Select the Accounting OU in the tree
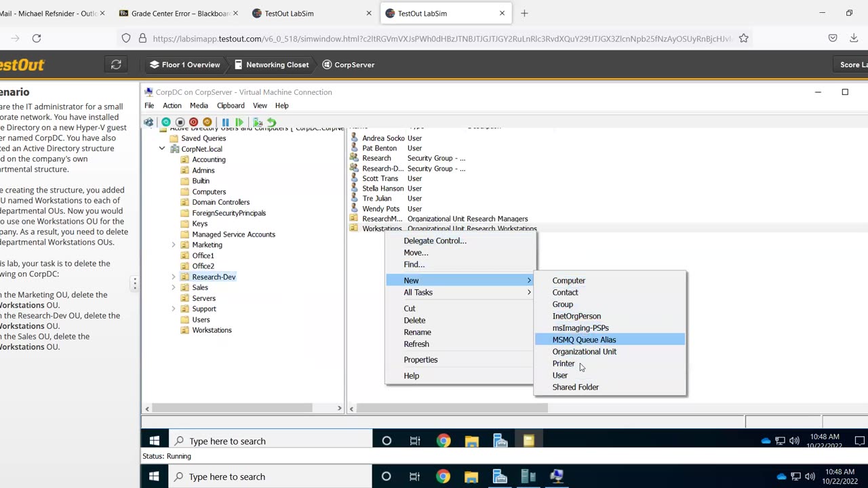 (209, 159)
